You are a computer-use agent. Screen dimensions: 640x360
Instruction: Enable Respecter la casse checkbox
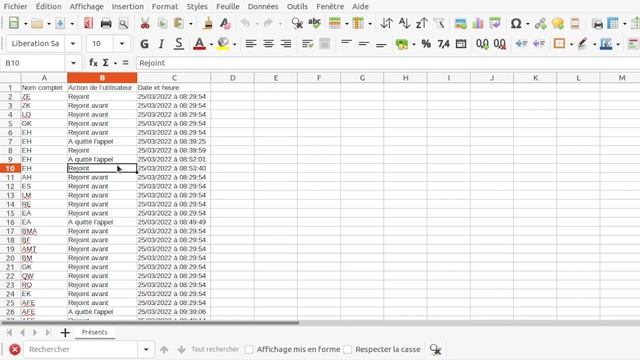(x=348, y=349)
